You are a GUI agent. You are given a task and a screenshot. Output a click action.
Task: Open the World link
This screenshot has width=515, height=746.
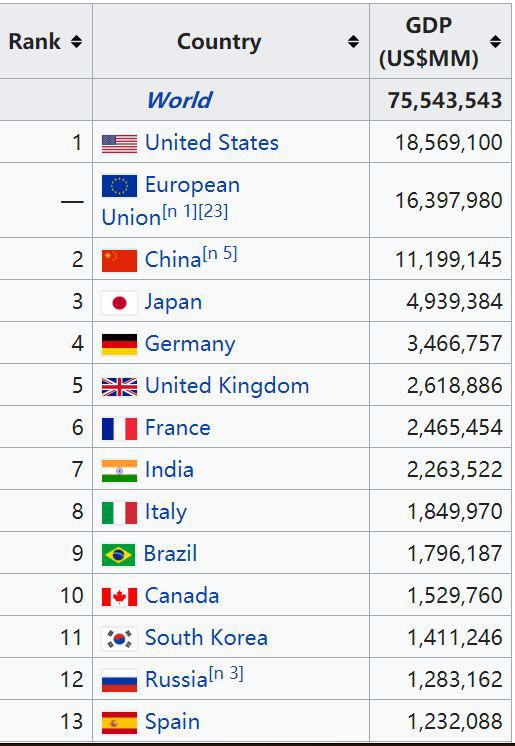click(179, 100)
